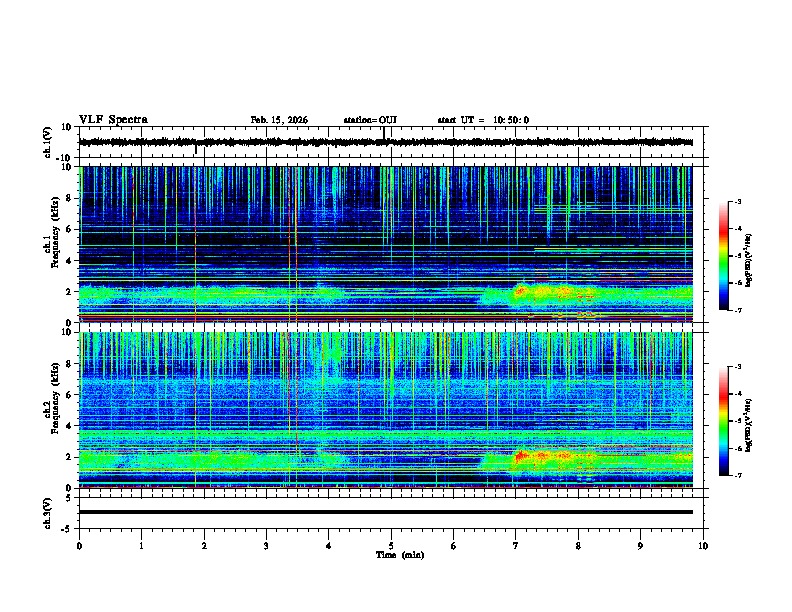792x612 pixels.
Task: Click the "8" kHz tick on ch.2 spectrogram
Action: [69, 364]
